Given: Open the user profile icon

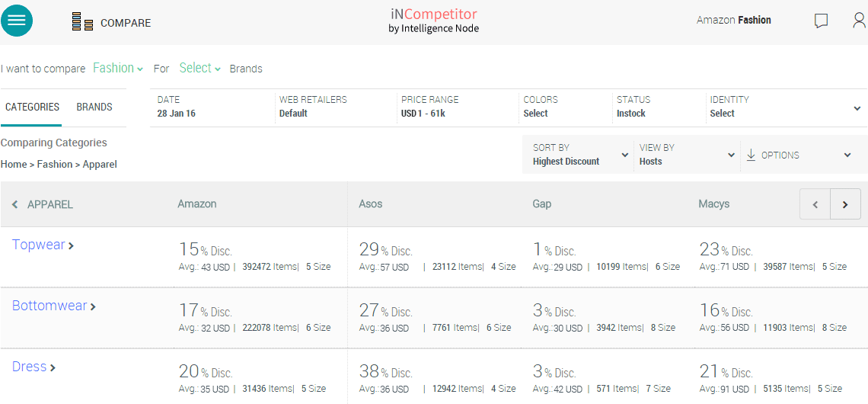Looking at the screenshot, I should click(859, 21).
